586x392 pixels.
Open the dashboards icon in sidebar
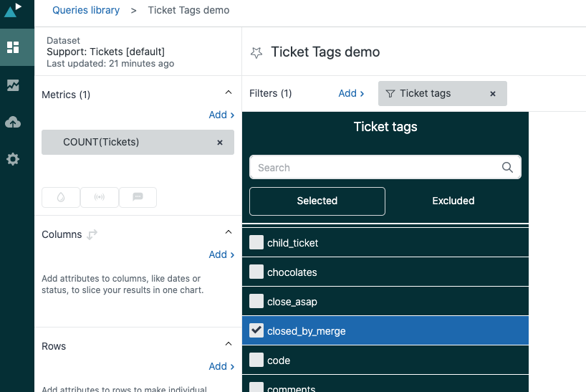click(x=13, y=47)
